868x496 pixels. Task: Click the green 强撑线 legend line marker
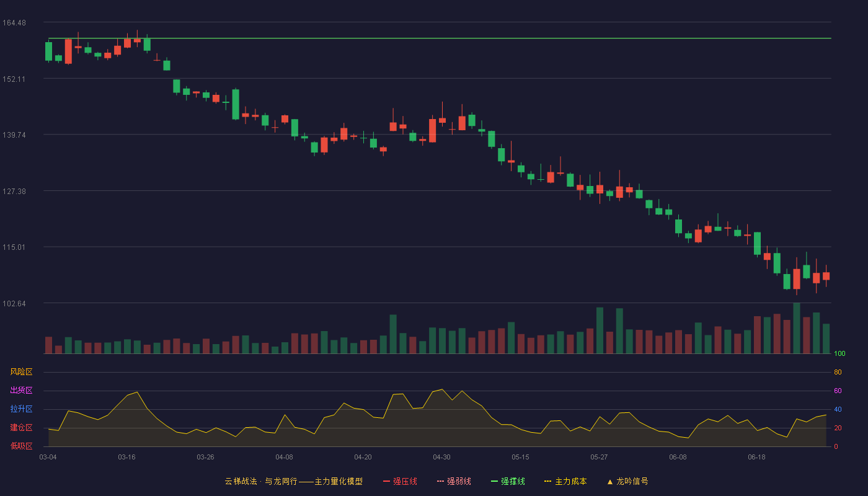tap(494, 481)
